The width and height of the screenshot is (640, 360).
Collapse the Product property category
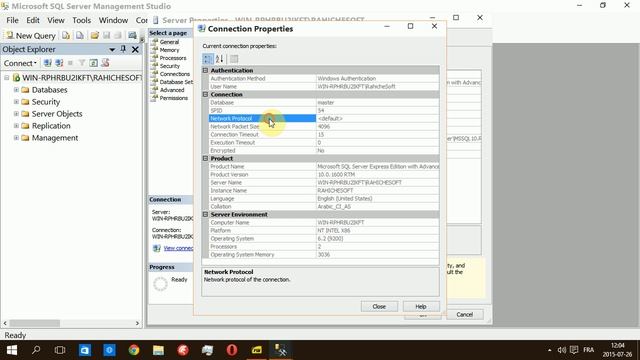tap(206, 158)
